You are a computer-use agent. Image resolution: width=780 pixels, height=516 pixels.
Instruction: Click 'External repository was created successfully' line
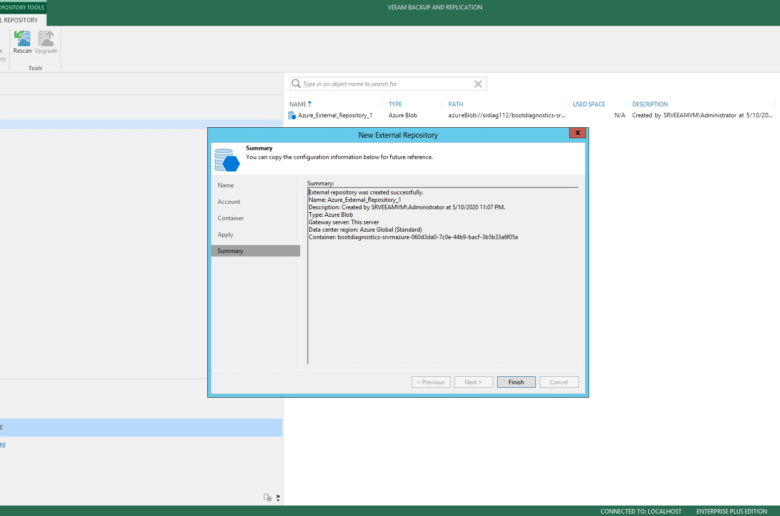coord(366,192)
